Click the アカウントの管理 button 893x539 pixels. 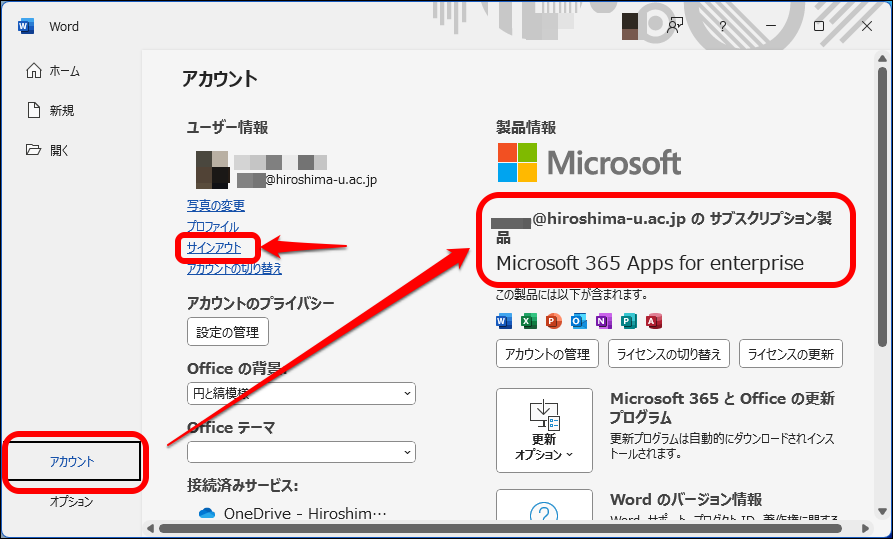(x=547, y=354)
